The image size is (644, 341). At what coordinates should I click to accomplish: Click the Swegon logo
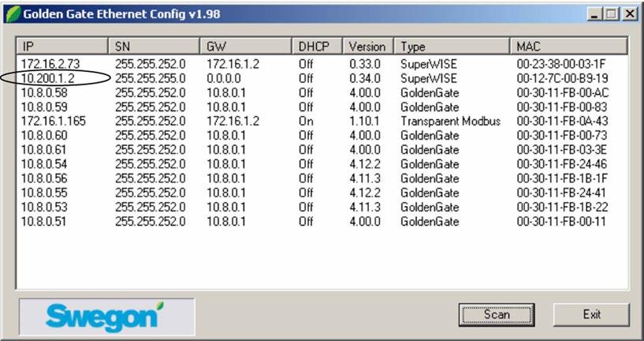[x=106, y=317]
